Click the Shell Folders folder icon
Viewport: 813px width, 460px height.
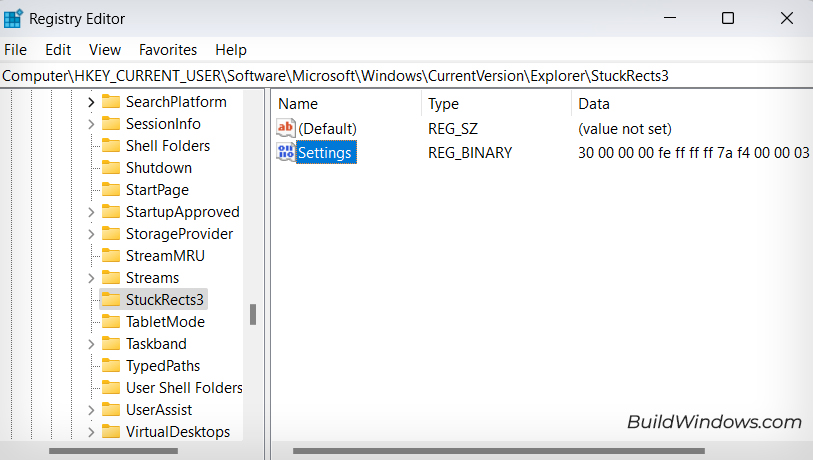[111, 145]
